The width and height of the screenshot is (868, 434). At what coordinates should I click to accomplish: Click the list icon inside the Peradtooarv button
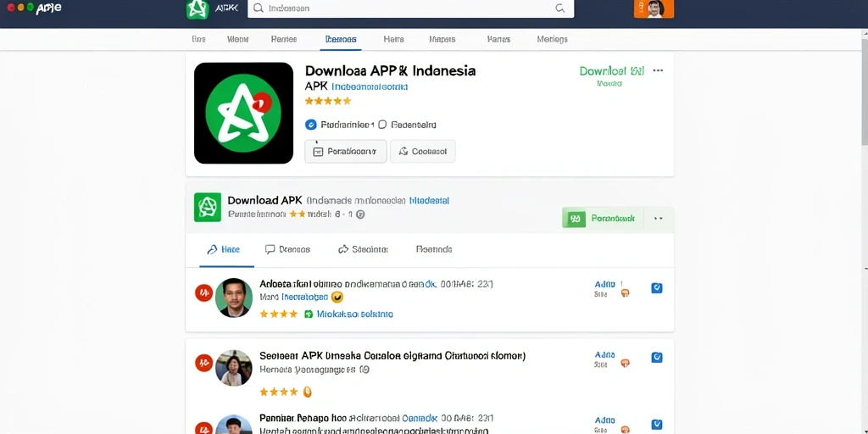tap(318, 151)
